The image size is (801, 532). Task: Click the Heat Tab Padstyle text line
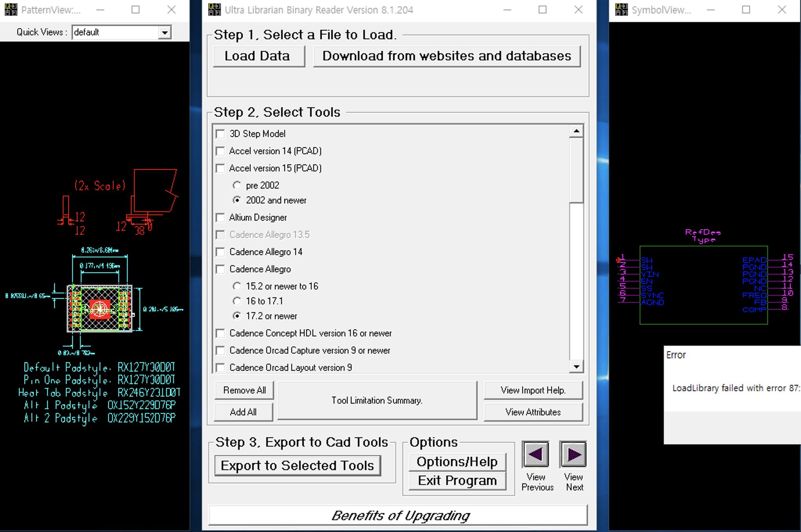99,392
